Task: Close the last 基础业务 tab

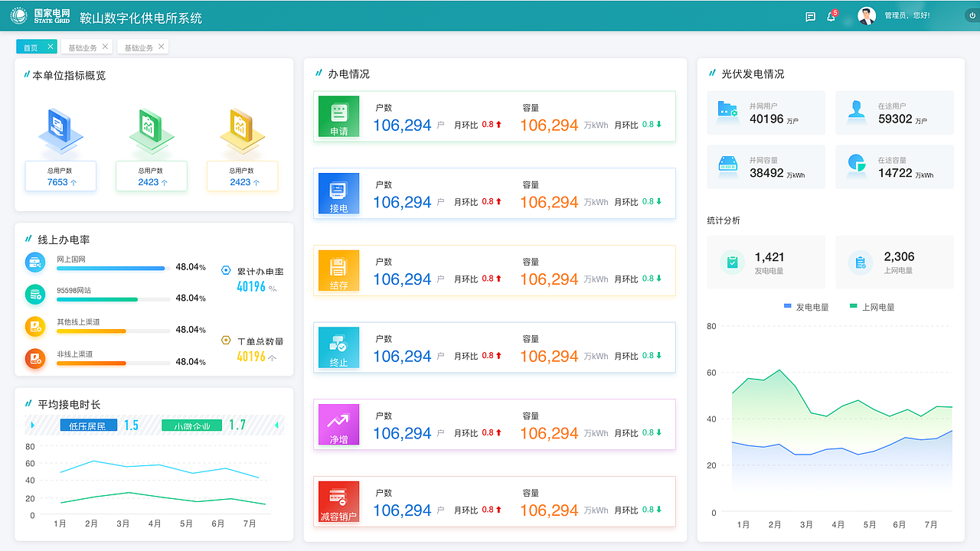Action: 161,47
